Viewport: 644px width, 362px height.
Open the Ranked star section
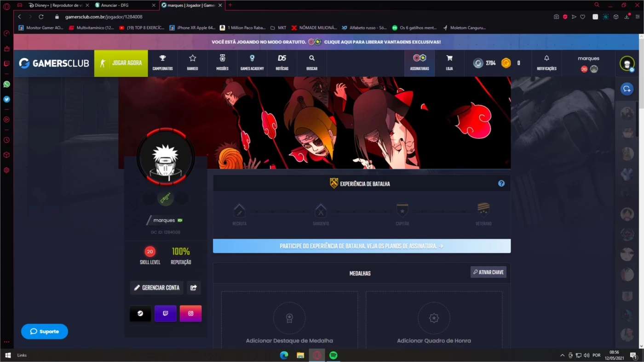point(192,63)
